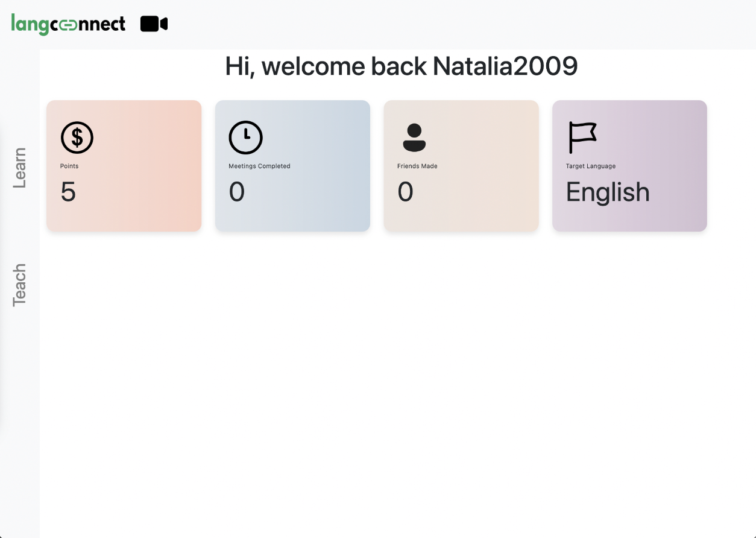Viewport: 756px width, 538px height.
Task: Click the langconnect logo
Action: click(x=68, y=24)
